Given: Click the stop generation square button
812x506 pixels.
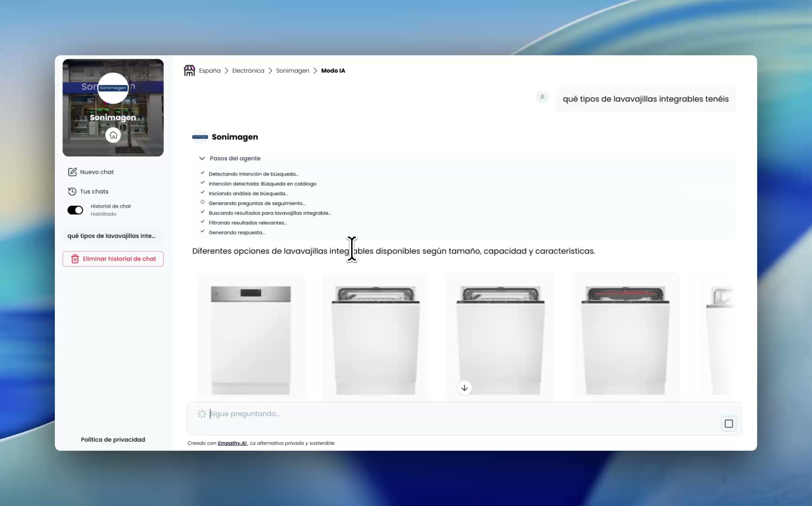Looking at the screenshot, I should (729, 424).
